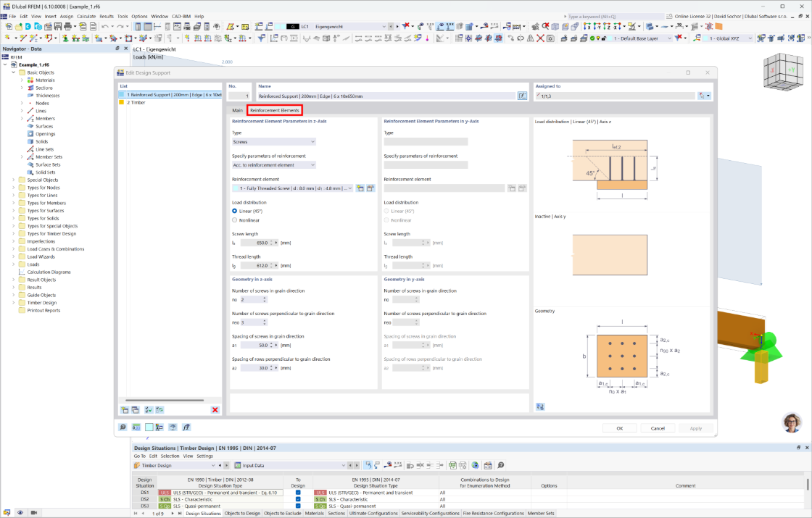Image resolution: width=812 pixels, height=518 pixels.
Task: Click function fx icon in dialog footer
Action: coord(186,427)
